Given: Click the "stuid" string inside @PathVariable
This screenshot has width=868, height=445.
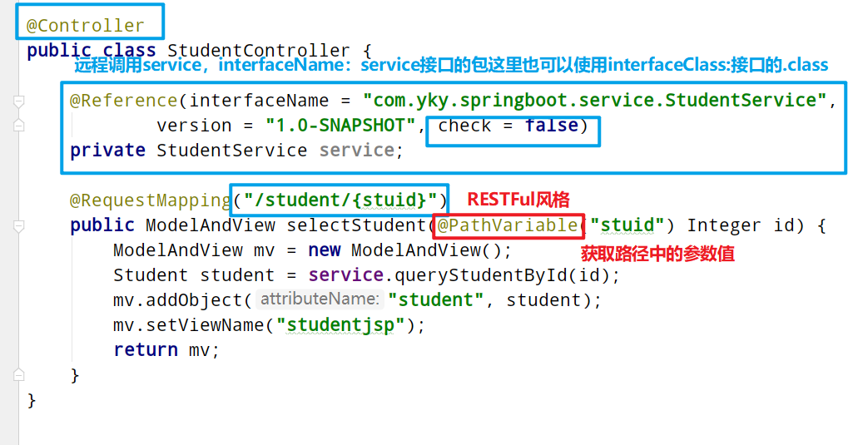Looking at the screenshot, I should pos(627,225).
